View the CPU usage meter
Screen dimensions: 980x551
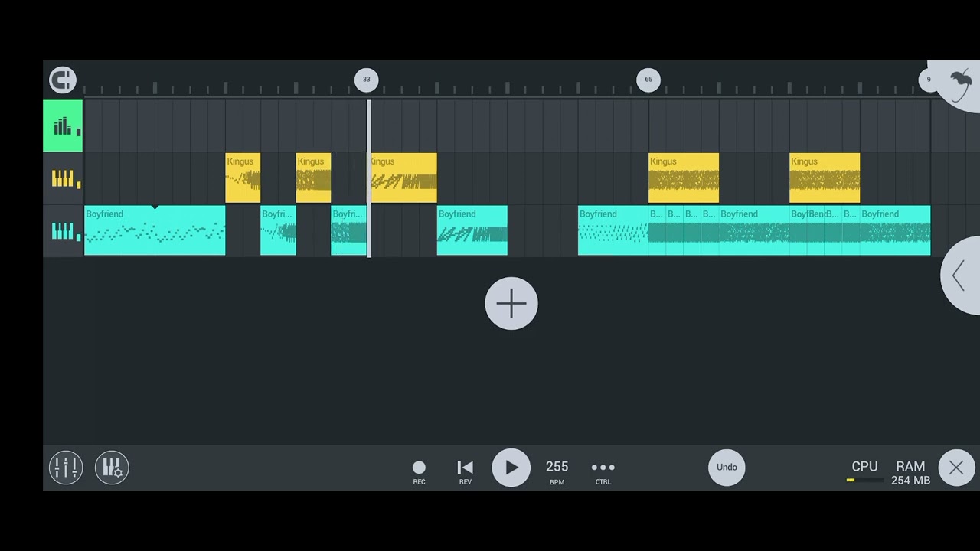point(864,472)
